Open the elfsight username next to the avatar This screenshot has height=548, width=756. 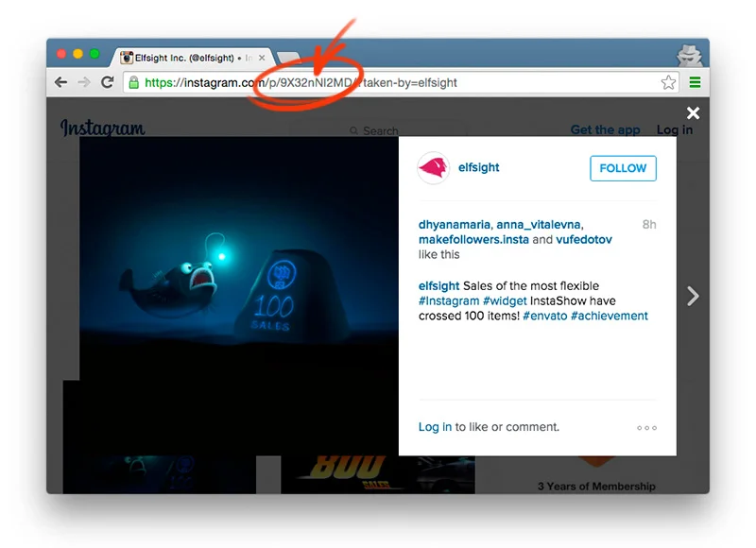pyautogui.click(x=478, y=167)
